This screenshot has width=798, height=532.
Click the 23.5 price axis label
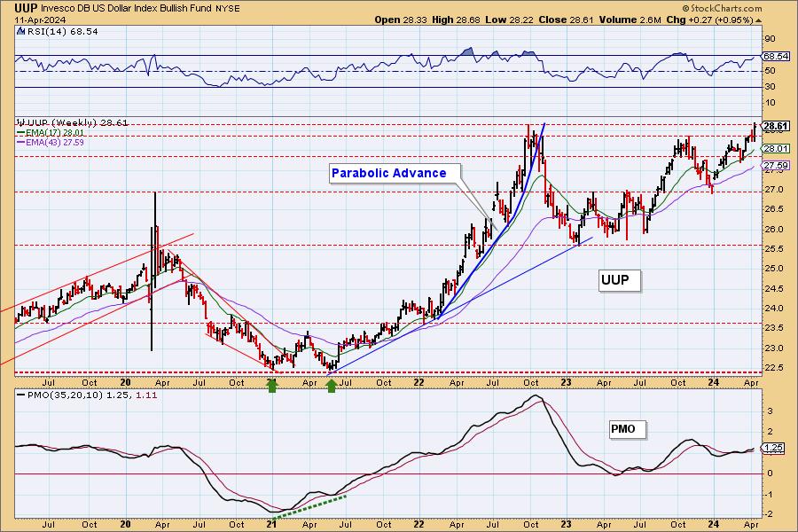coord(772,328)
